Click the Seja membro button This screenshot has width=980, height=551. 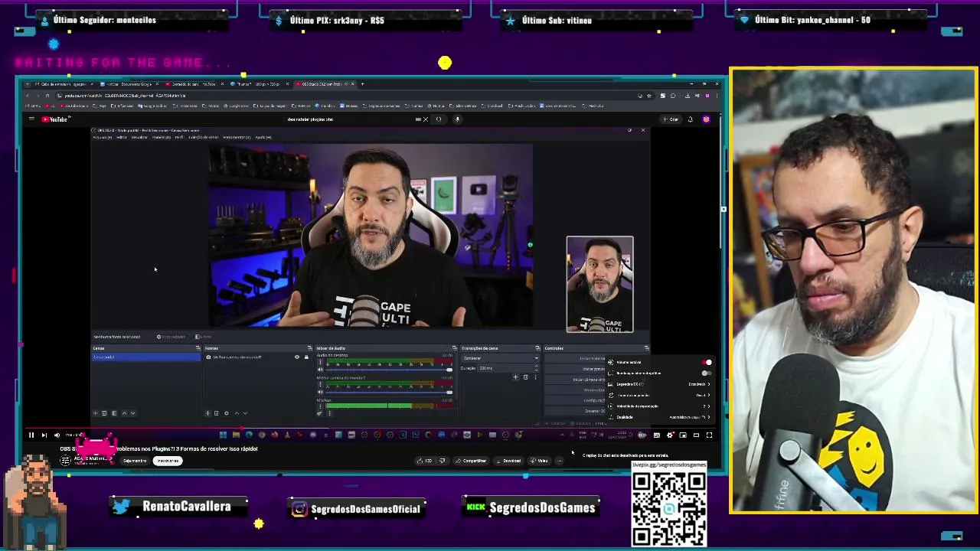[x=135, y=461]
